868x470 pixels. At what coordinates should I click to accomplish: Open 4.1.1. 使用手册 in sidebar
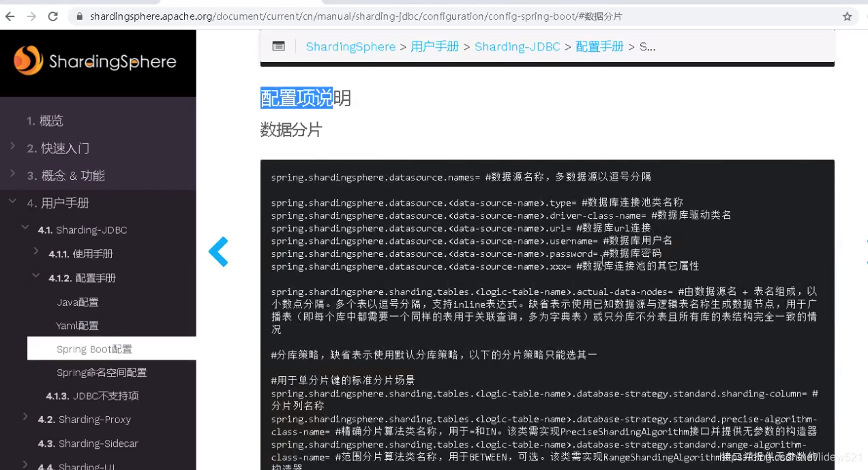point(80,254)
